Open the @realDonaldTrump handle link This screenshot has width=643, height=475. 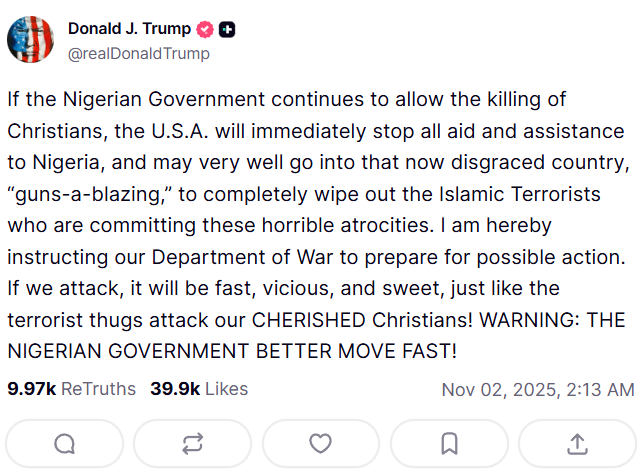click(138, 53)
